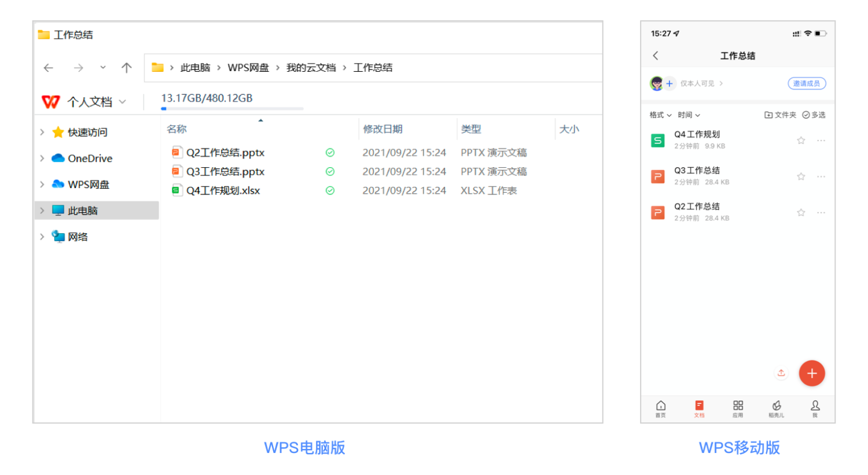Screen dimensions: 868x475
Task: Tap the red plus create button
Action: 812,373
